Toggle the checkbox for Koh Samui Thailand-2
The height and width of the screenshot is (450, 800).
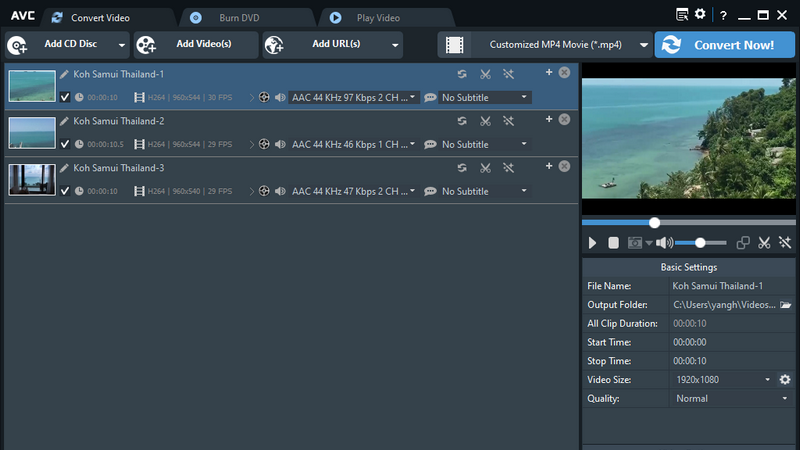coord(65,144)
